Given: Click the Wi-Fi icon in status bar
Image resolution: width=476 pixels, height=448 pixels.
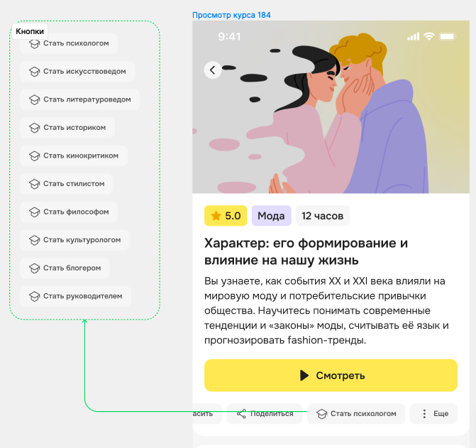Looking at the screenshot, I should coord(429,36).
